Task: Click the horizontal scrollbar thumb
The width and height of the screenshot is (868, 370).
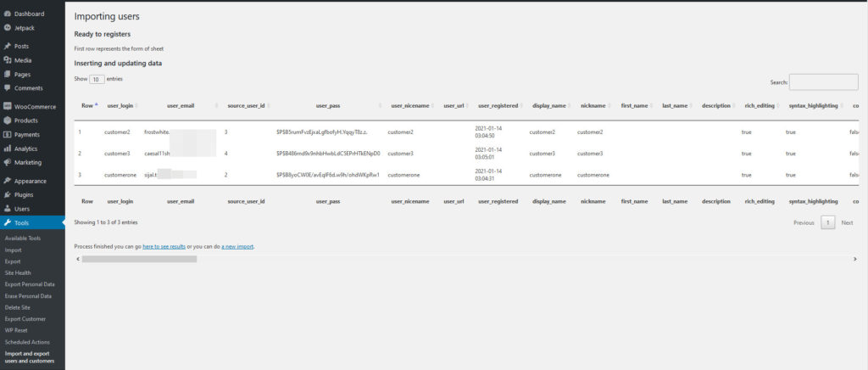Action: pyautogui.click(x=140, y=259)
